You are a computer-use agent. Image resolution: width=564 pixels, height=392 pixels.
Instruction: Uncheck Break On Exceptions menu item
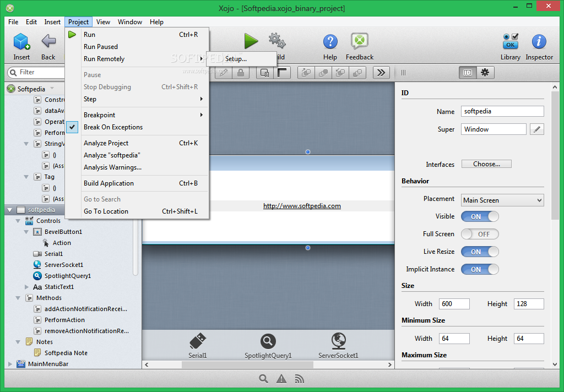click(137, 127)
